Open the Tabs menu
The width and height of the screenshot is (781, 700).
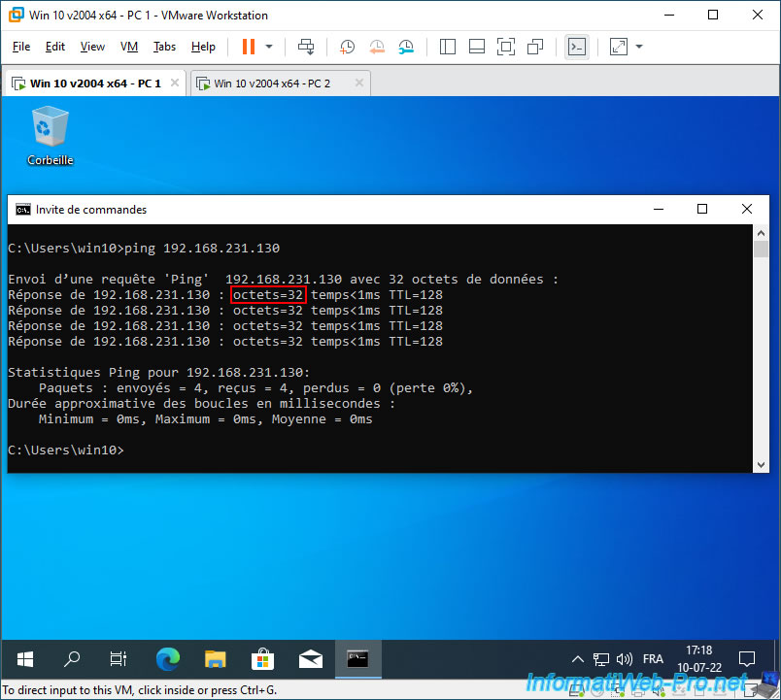(x=164, y=47)
